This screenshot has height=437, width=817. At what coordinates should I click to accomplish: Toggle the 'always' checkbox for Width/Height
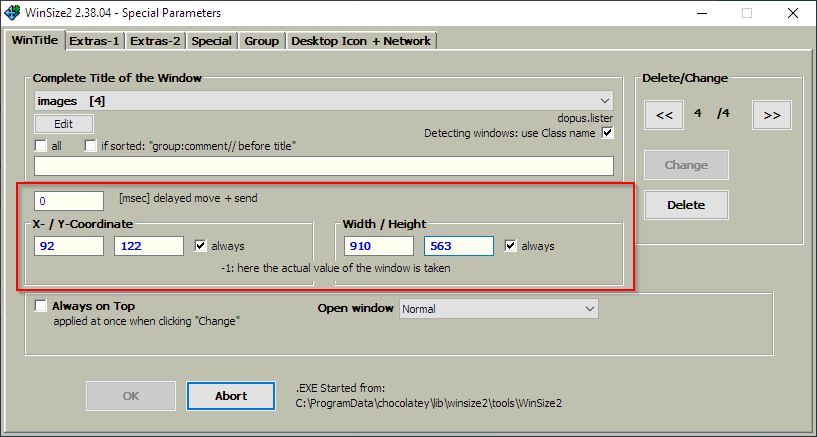pyautogui.click(x=511, y=245)
